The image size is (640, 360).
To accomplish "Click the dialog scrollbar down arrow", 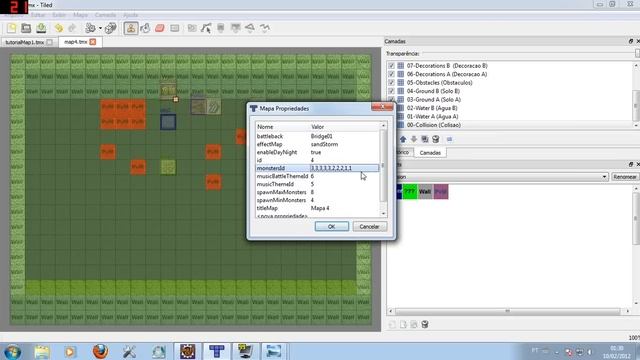I will [383, 213].
